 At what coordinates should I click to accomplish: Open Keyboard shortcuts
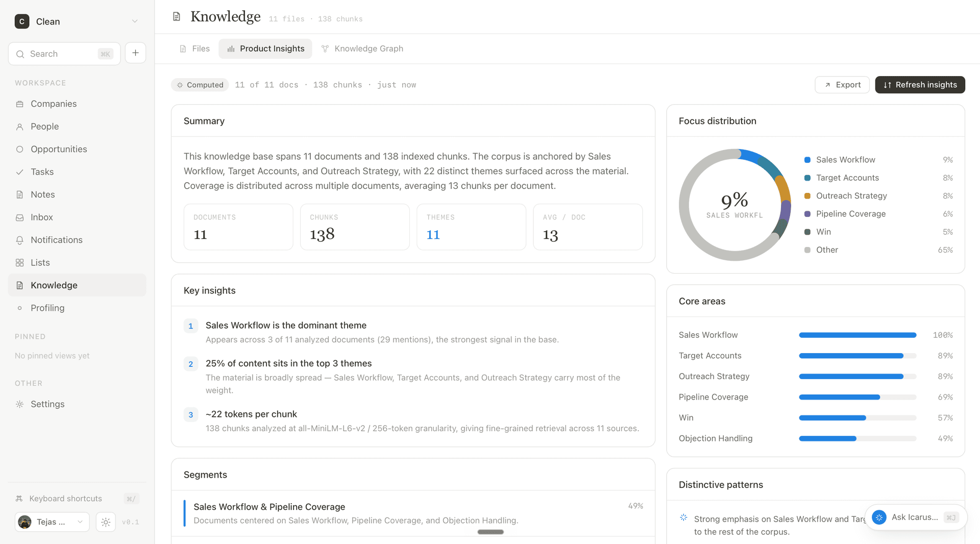[x=77, y=499]
